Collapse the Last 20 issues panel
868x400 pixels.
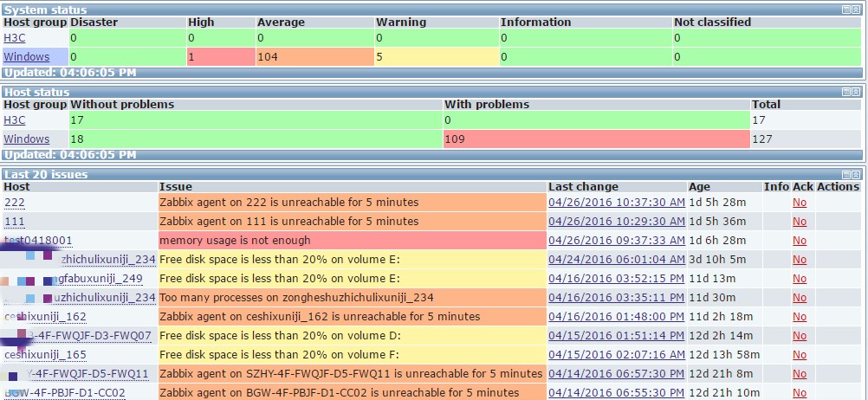(858, 174)
